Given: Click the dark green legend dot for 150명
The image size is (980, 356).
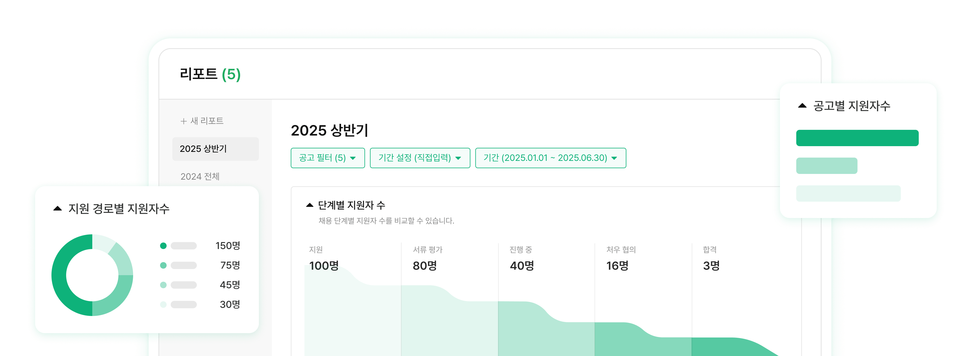Looking at the screenshot, I should coord(163,246).
